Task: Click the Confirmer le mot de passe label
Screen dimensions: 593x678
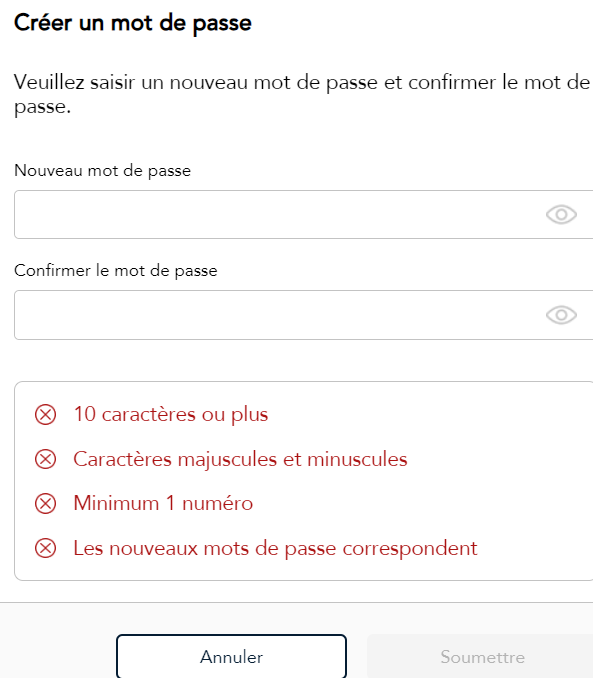Action: [x=116, y=271]
